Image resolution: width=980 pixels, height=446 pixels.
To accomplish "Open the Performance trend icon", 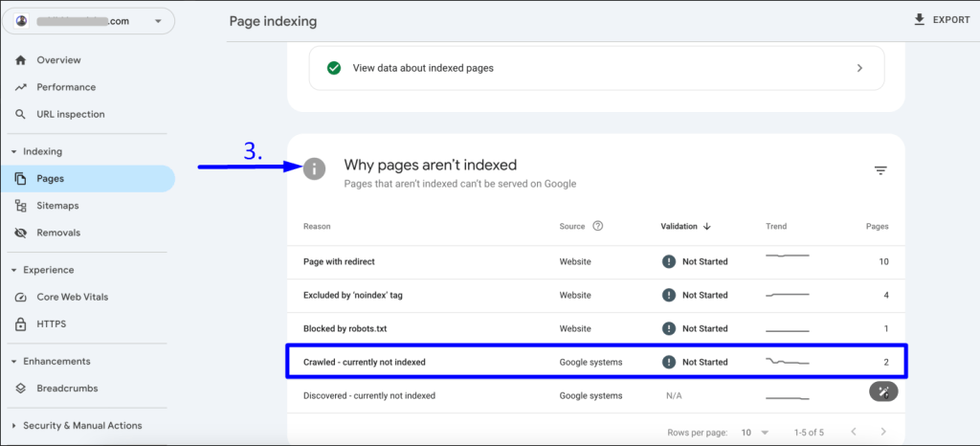I will 21,87.
